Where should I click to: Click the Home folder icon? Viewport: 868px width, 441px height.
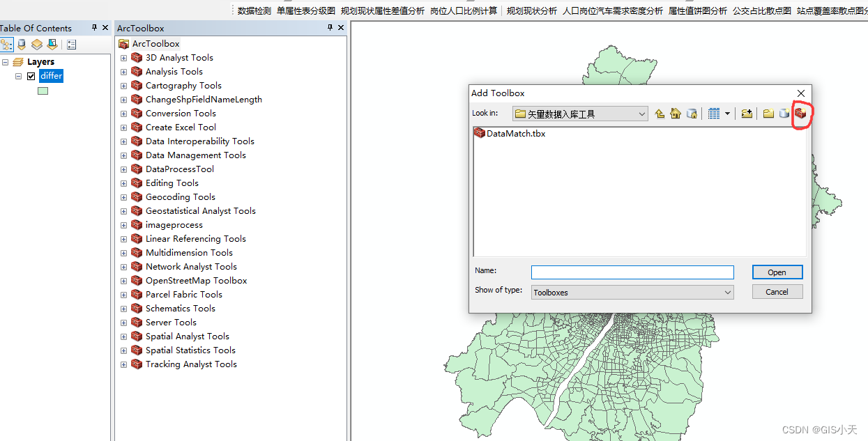676,113
